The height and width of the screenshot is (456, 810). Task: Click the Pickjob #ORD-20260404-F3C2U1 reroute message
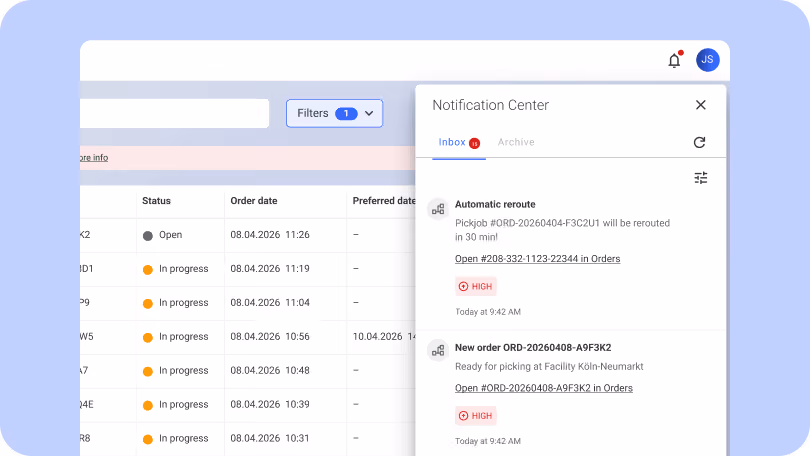click(562, 230)
